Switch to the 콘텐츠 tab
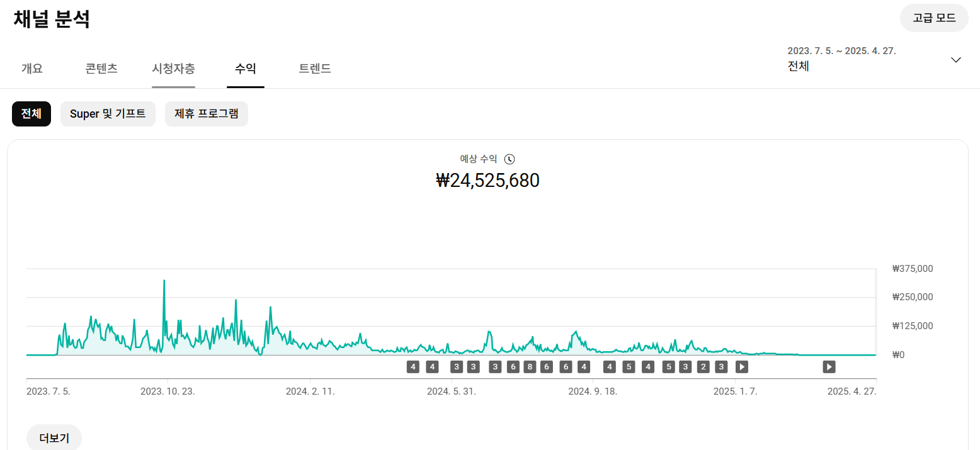 pos(101,69)
